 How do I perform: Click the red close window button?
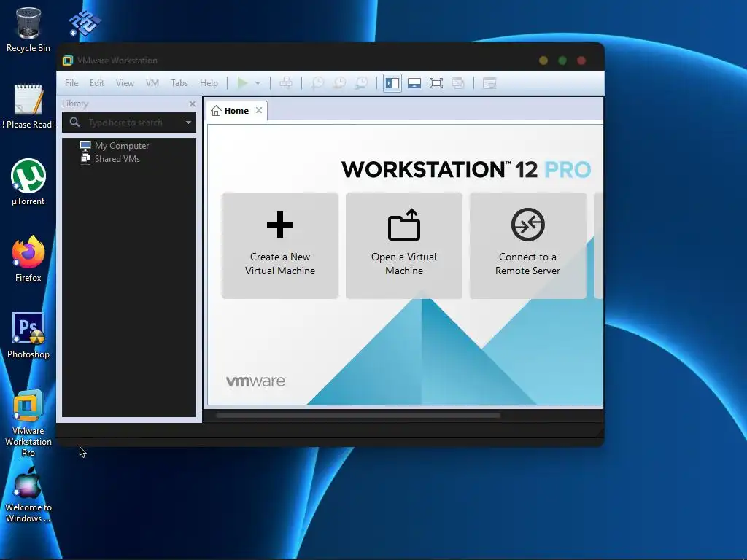click(x=581, y=61)
